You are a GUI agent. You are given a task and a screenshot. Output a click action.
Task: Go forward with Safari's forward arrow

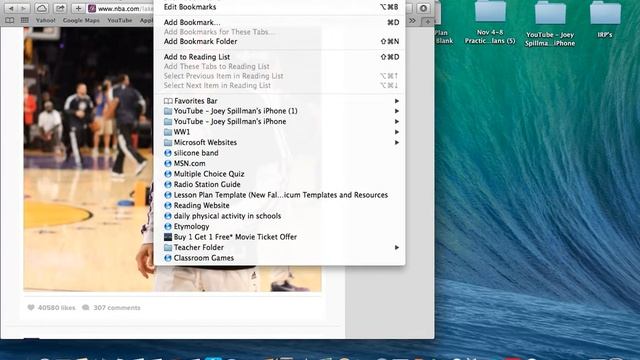pyautogui.click(x=24, y=8)
